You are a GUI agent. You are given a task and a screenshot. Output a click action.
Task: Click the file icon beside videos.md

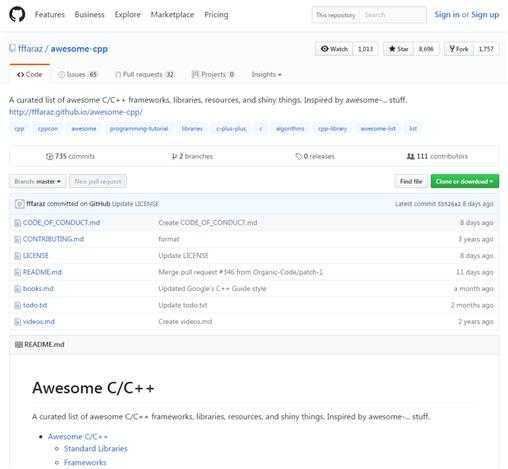tap(17, 322)
